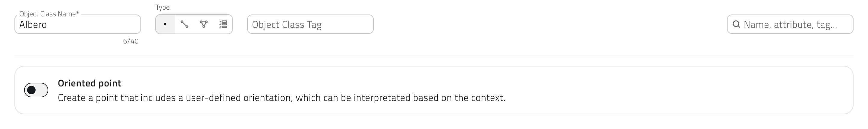Screen dimensions: 868x129
Task: Click the search magnifier icon
Action: [x=737, y=24]
